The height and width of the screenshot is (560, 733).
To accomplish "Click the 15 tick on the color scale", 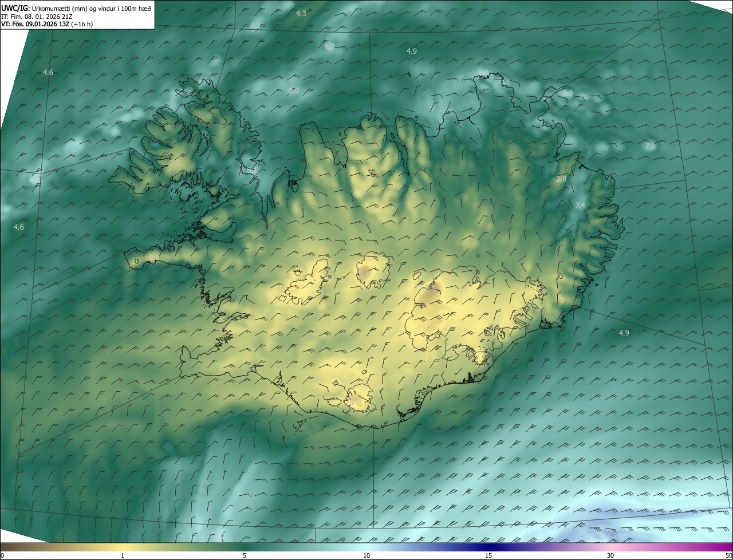I will coord(488,555).
